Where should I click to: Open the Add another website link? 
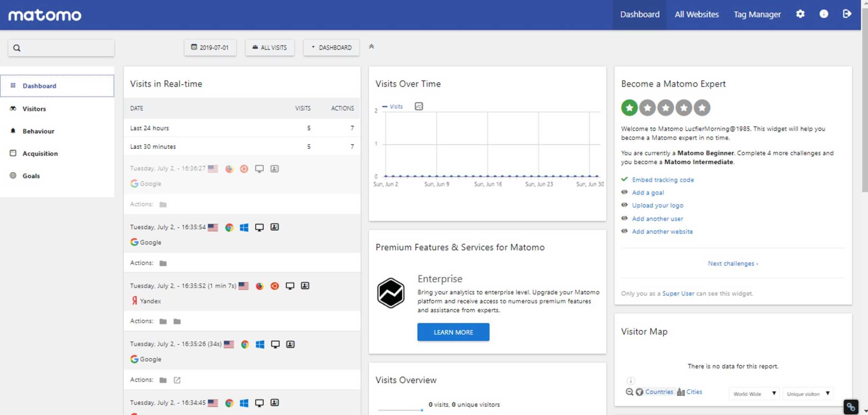[x=662, y=232]
